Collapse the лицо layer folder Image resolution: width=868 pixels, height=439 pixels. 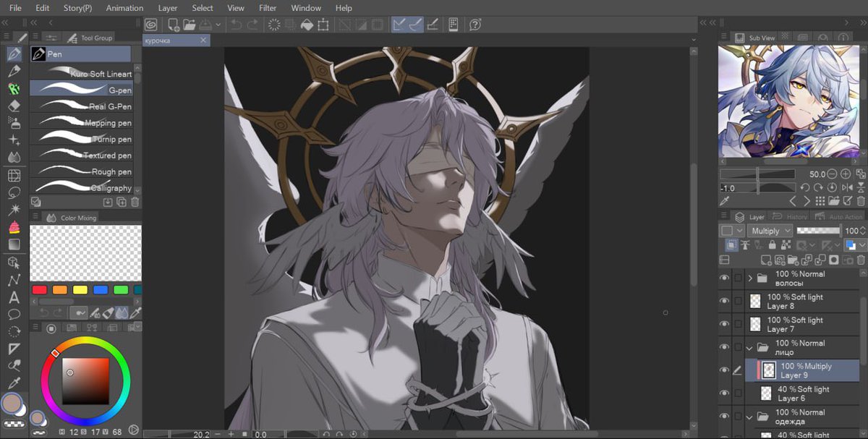[x=750, y=348]
